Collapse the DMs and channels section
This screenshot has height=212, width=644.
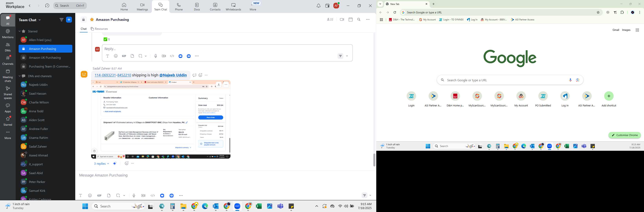[19, 76]
